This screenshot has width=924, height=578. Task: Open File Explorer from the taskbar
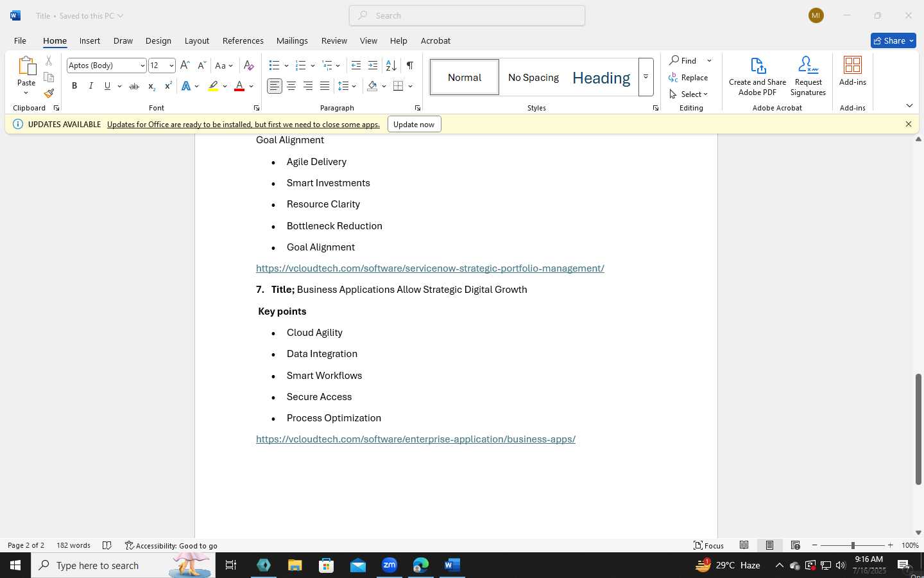click(x=295, y=565)
